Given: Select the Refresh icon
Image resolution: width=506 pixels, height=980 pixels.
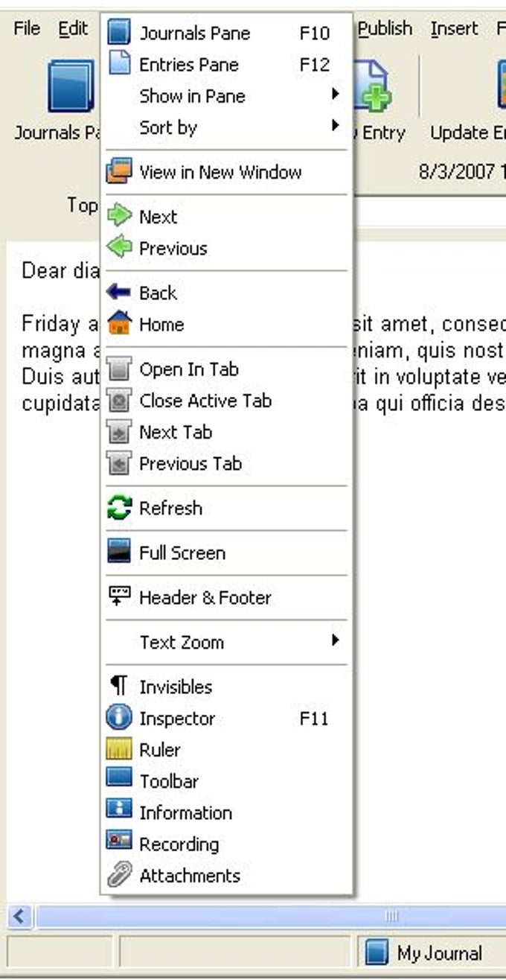Looking at the screenshot, I should [121, 508].
